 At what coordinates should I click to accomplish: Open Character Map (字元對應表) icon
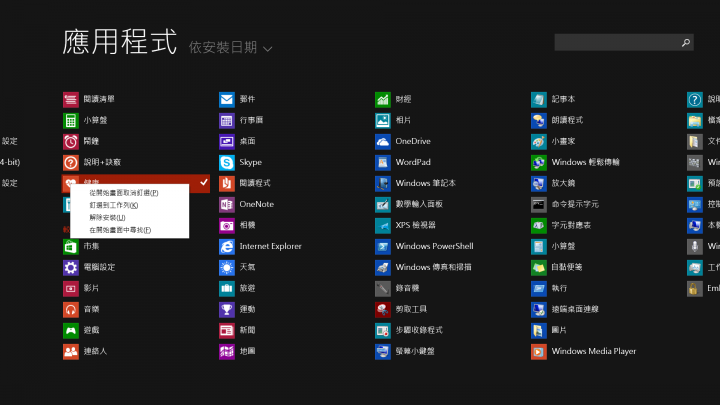tap(539, 225)
